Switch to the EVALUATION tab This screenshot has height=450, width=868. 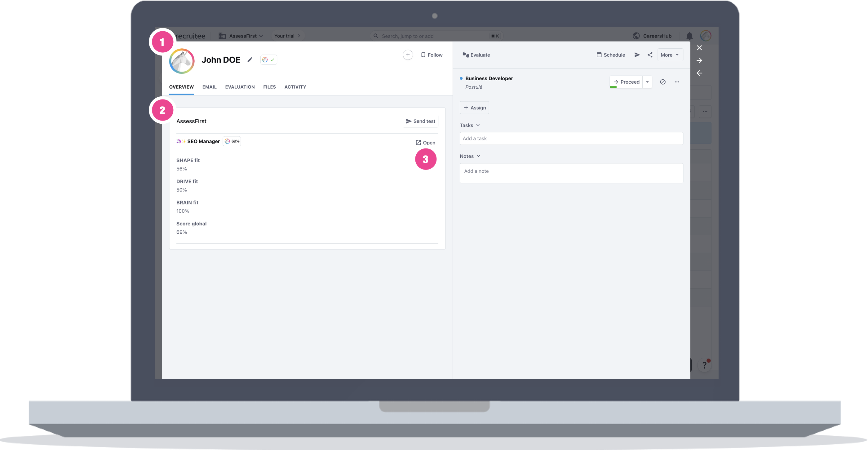point(240,87)
